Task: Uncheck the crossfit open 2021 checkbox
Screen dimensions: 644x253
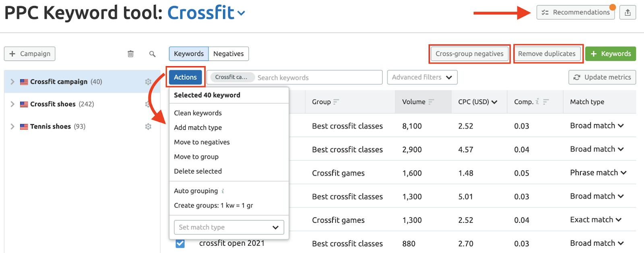Action: 180,243
